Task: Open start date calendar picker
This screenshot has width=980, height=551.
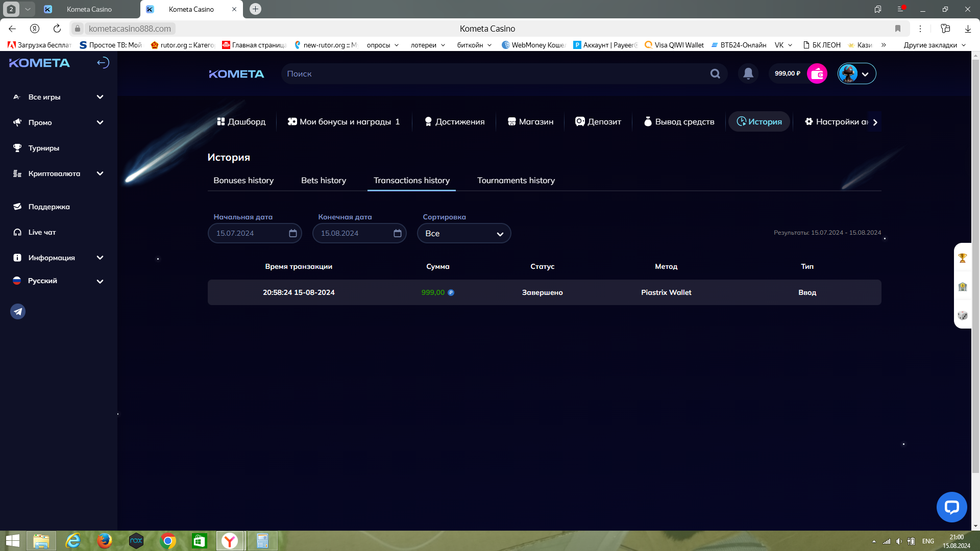Action: (x=293, y=233)
